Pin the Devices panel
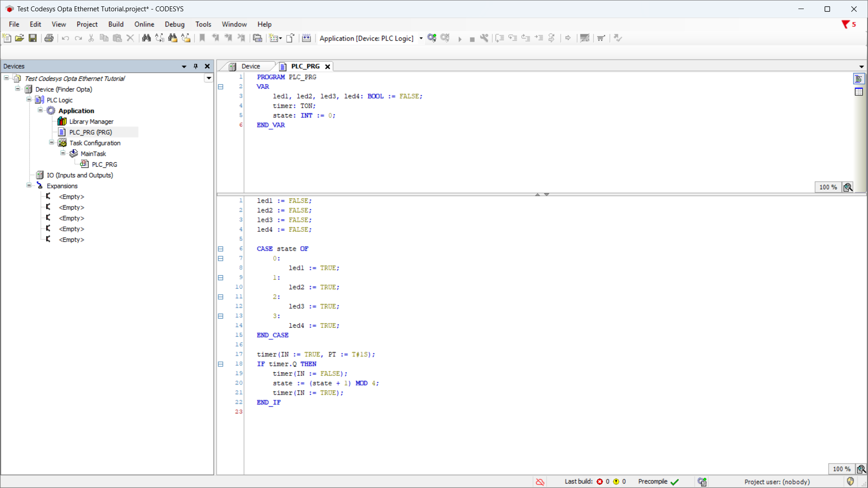The height and width of the screenshot is (488, 868). (x=196, y=66)
